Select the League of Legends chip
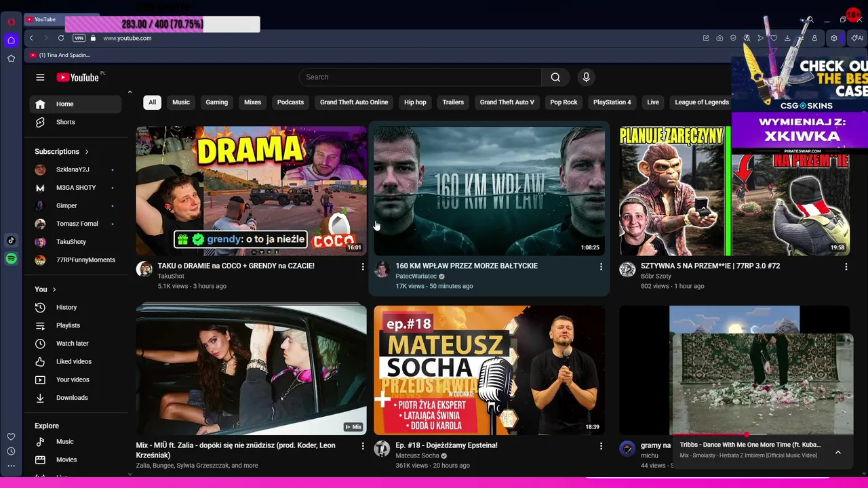The image size is (868, 488). 702,102
